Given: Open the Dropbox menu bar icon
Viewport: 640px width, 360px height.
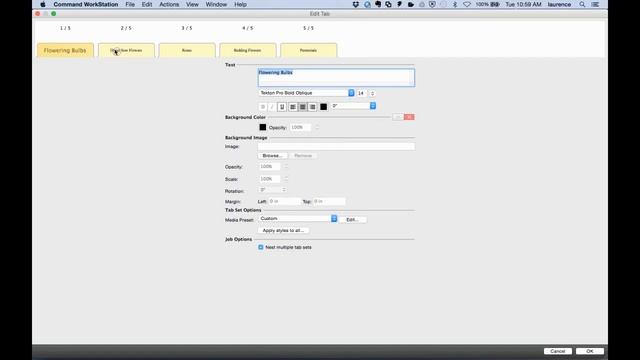Looking at the screenshot, I should 356,4.
